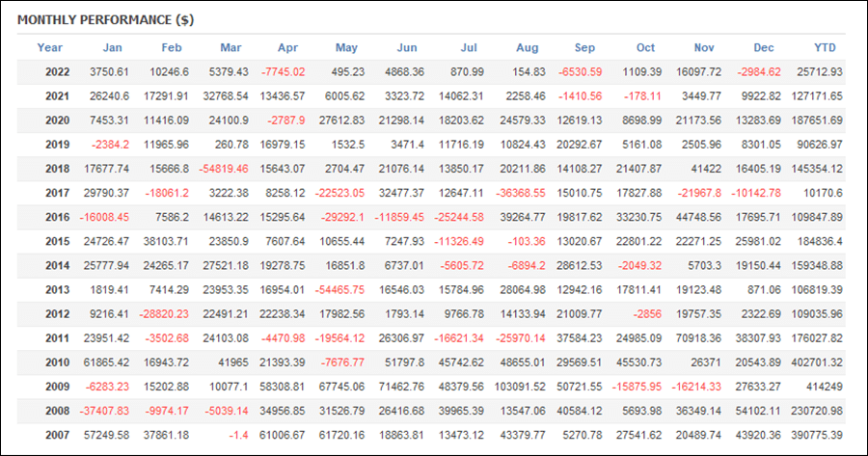Click the YTD column header
Viewport: 868px width, 456px height.
tap(825, 47)
